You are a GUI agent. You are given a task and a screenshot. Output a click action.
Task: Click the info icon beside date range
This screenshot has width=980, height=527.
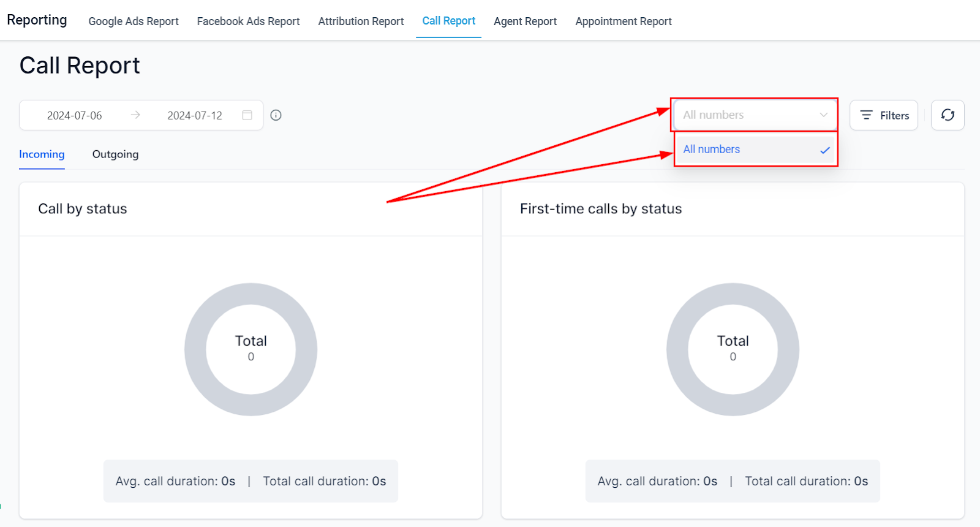[276, 115]
